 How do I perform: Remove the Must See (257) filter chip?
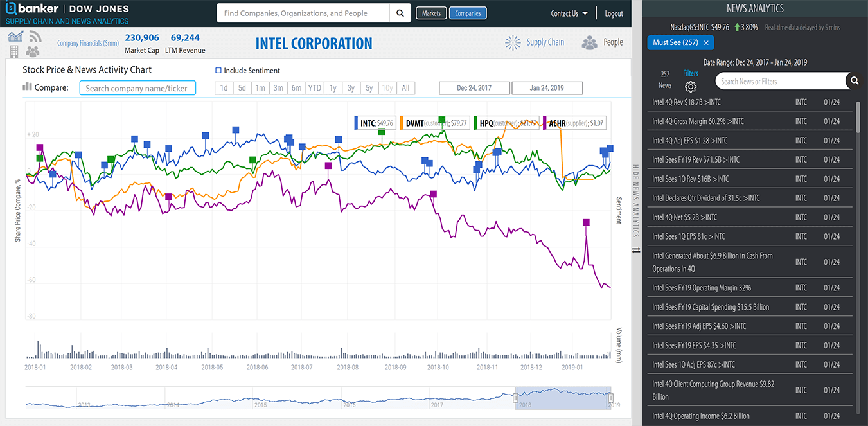(706, 43)
